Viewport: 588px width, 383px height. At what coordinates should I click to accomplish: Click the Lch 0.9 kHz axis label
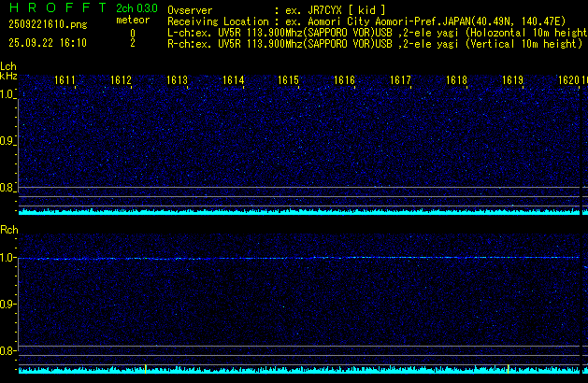point(8,141)
